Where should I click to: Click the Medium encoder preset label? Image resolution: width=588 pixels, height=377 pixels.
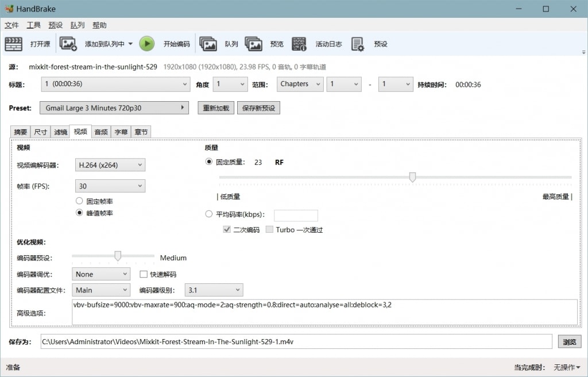point(173,258)
